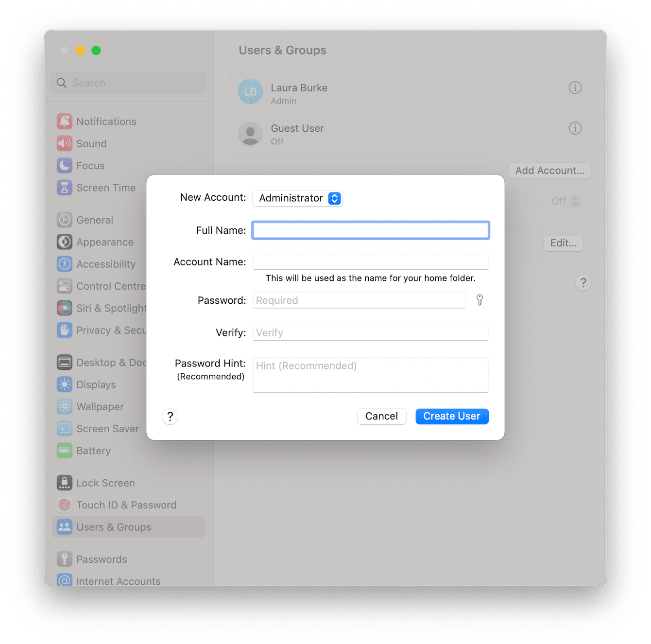
Task: Open the New Account type dropdown
Action: click(x=297, y=198)
